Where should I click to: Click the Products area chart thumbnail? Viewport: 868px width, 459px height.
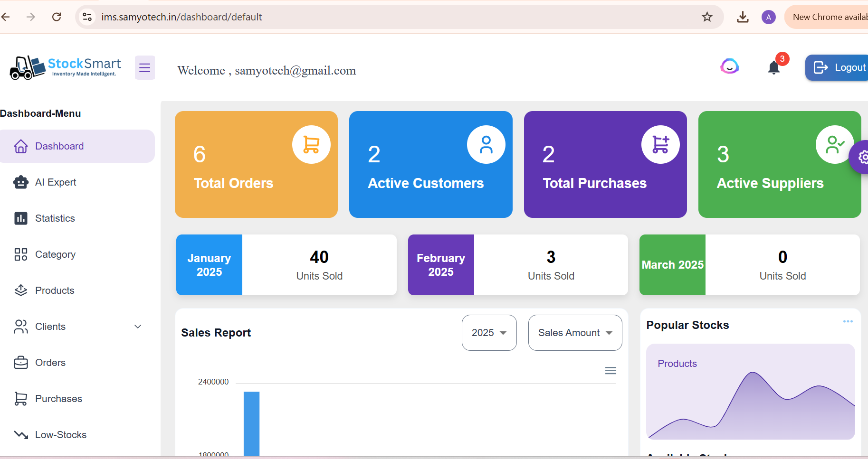750,392
